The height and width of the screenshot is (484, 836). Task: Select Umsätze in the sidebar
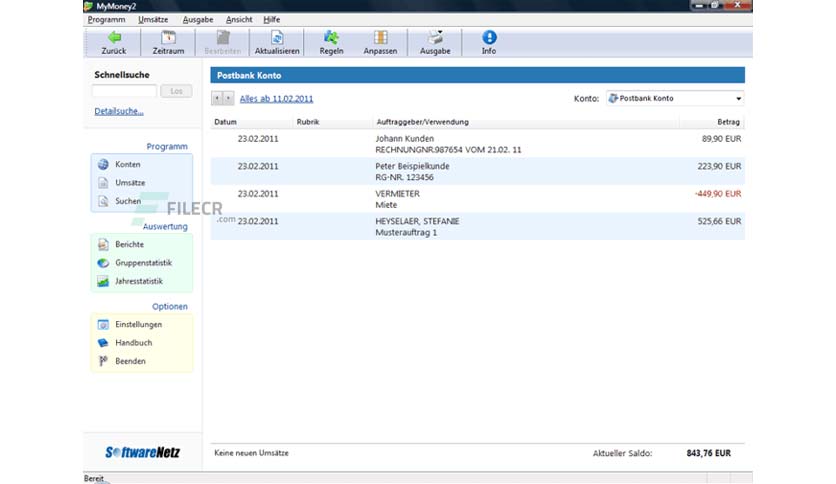click(130, 183)
